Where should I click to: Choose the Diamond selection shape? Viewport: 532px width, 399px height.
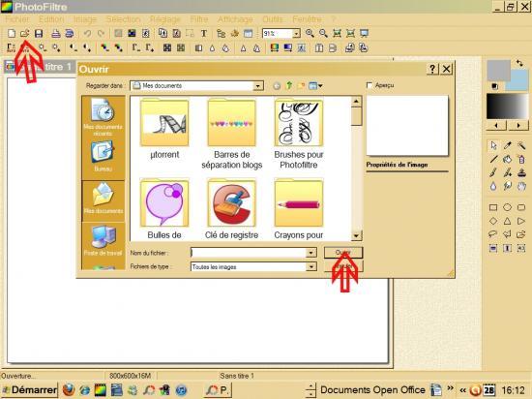(493, 221)
